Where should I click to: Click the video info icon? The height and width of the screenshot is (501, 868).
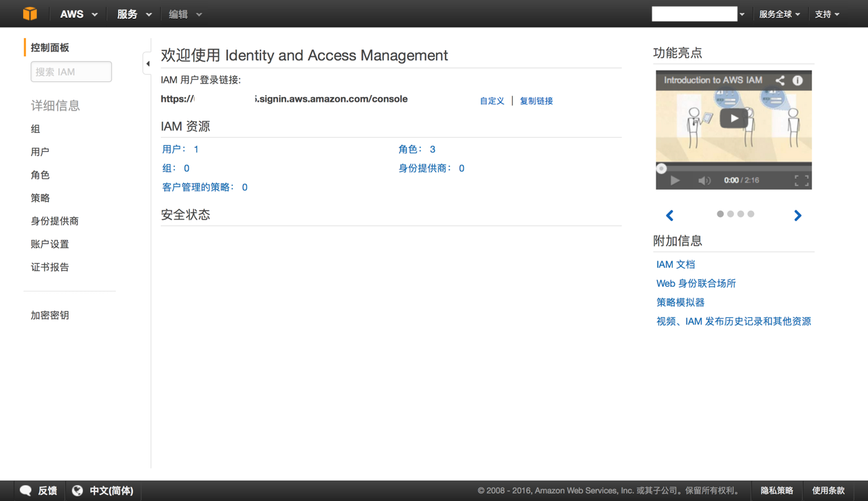(797, 80)
